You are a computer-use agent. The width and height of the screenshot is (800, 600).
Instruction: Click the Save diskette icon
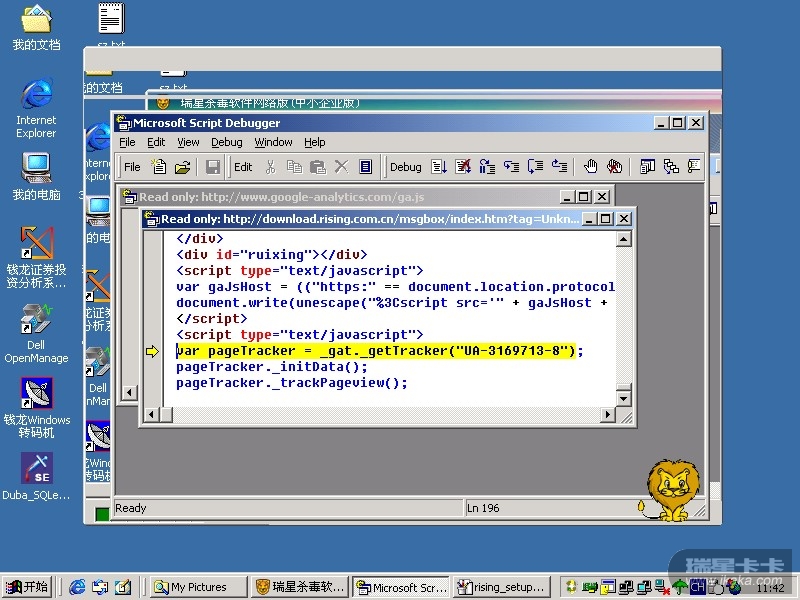pyautogui.click(x=212, y=166)
